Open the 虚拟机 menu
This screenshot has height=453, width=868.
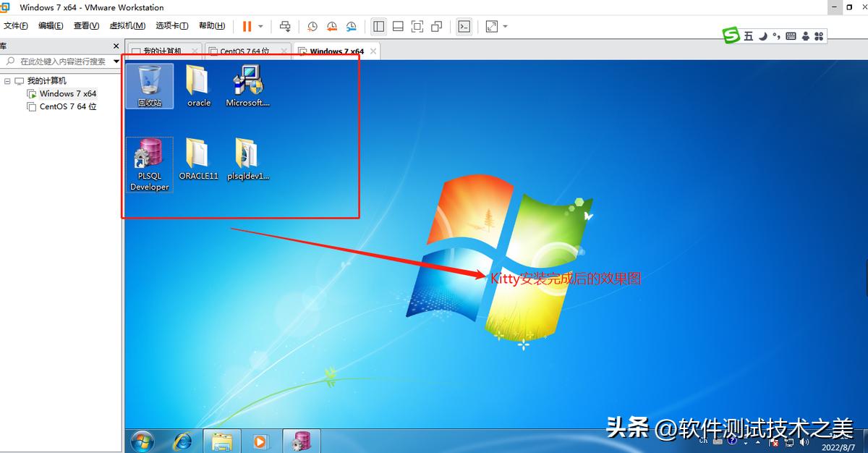click(x=127, y=25)
